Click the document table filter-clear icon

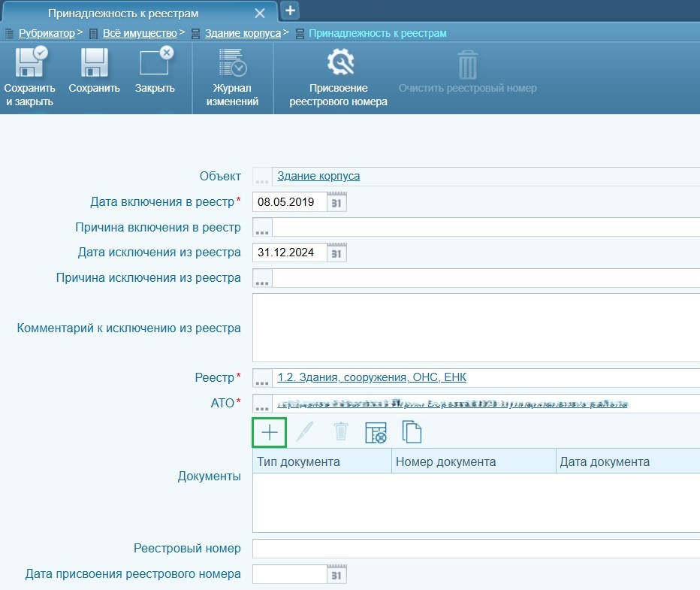(376, 431)
